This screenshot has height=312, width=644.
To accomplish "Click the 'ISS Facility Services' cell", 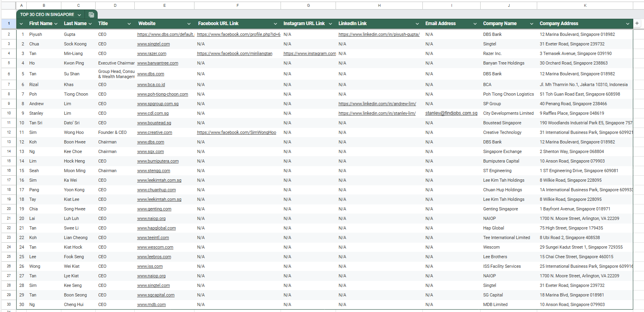I will 509,267.
